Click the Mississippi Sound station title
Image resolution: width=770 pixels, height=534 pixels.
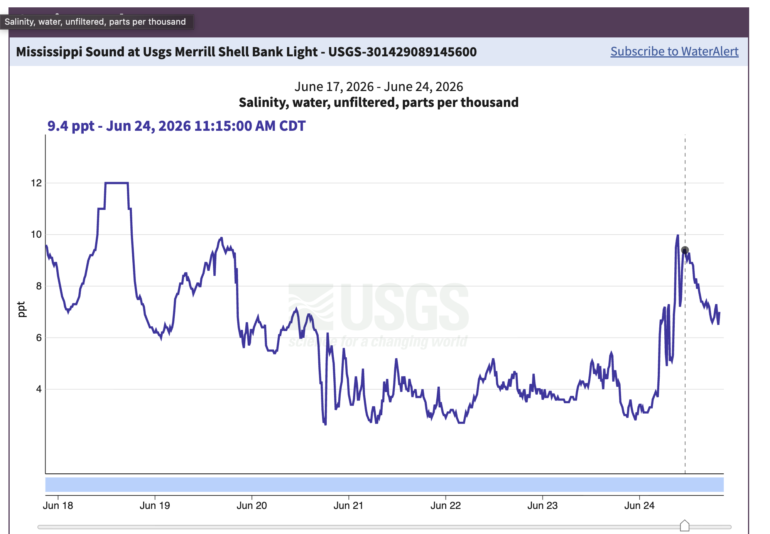246,52
